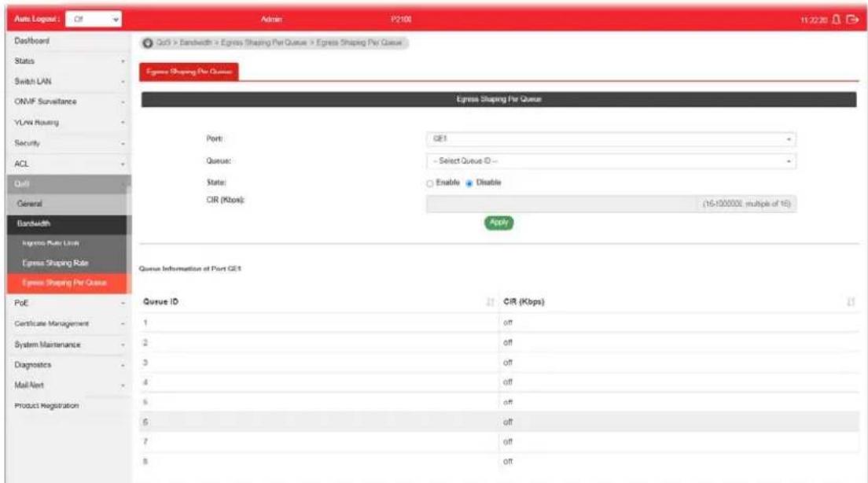This screenshot has height=483, width=868.
Task: Click the Queue ID 7 row
Action: [499, 442]
